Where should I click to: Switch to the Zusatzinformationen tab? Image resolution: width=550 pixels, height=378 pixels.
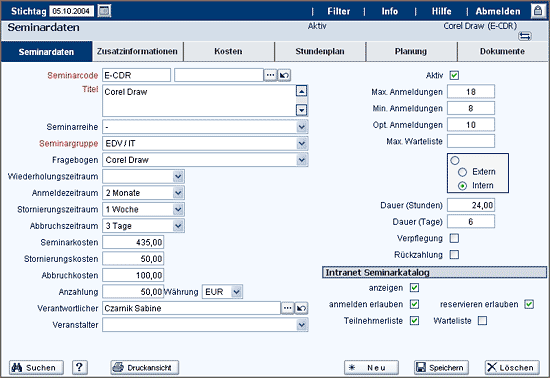[x=137, y=52]
